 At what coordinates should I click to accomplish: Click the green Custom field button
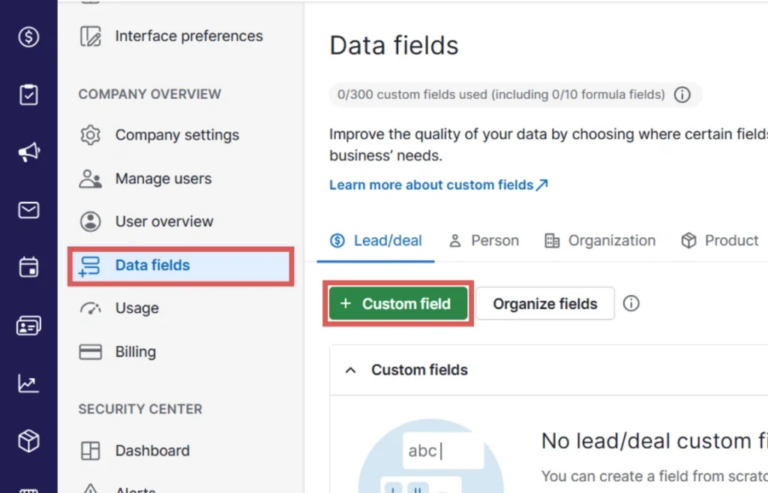coord(398,303)
